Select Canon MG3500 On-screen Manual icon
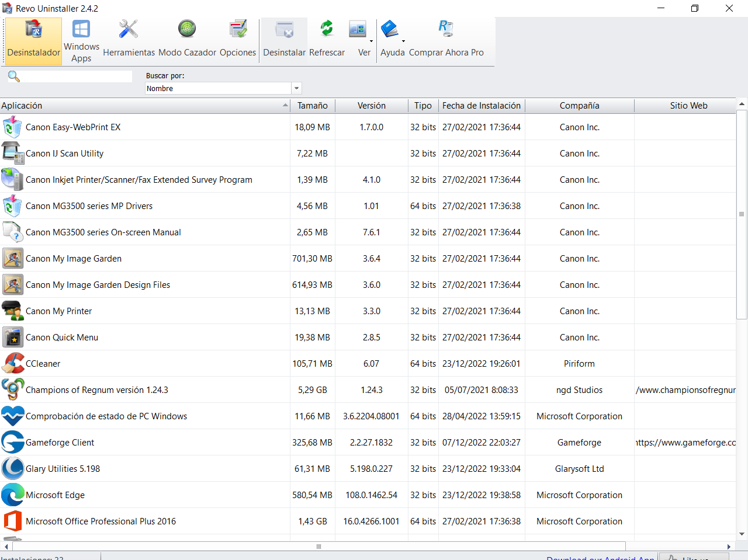 tap(12, 232)
